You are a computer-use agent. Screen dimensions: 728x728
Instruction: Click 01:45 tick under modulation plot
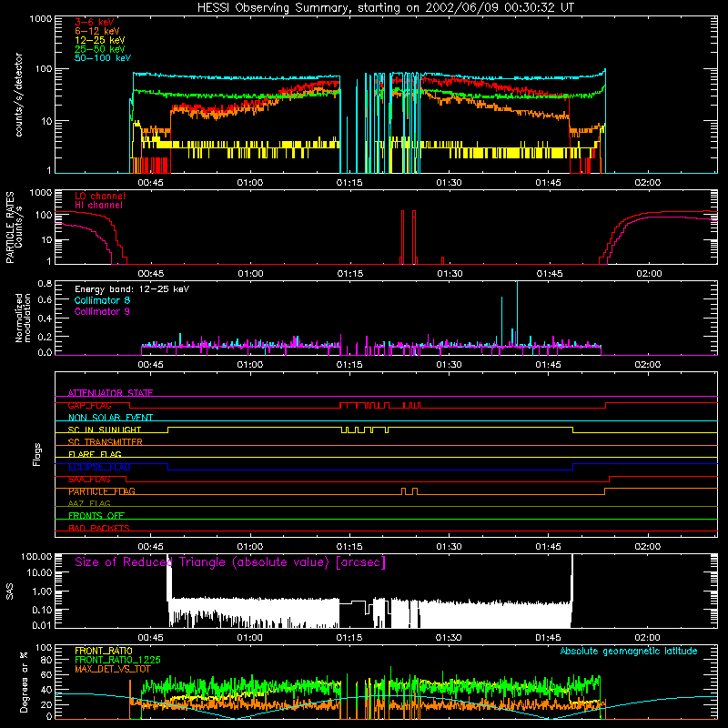549,365
